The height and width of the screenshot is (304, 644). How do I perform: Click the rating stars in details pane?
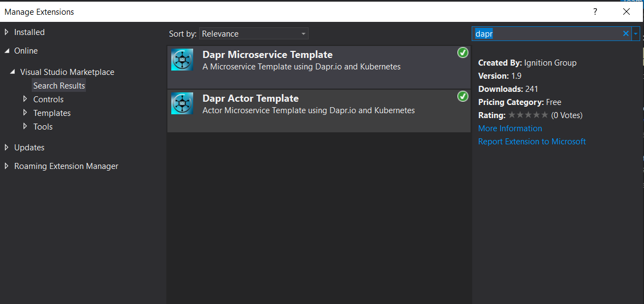528,115
